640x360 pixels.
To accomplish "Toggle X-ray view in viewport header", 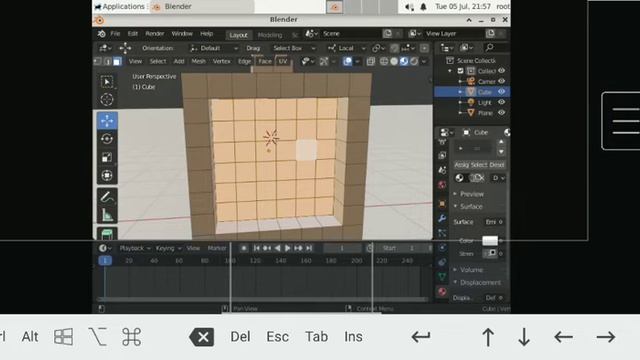I will click(x=371, y=61).
